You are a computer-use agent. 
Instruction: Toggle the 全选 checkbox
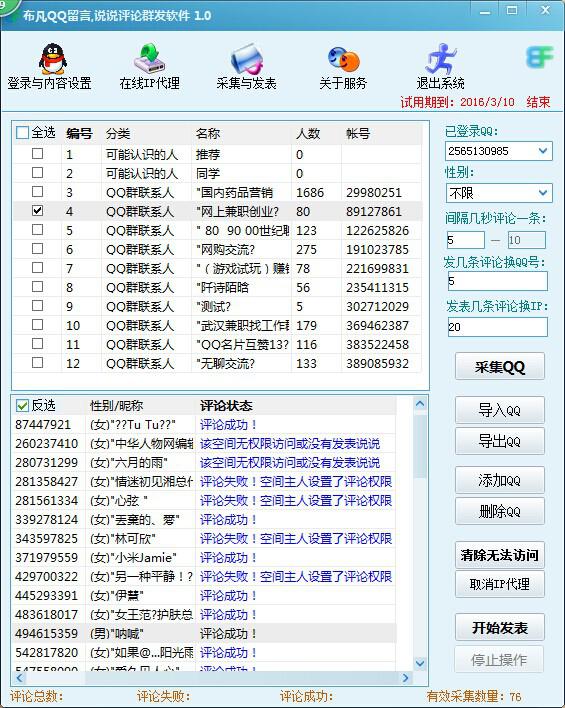click(22, 133)
